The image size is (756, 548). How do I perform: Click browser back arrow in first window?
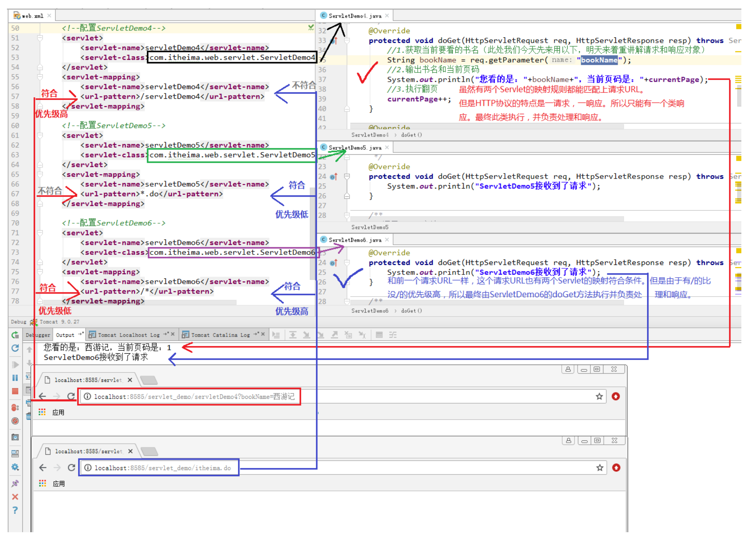point(42,396)
